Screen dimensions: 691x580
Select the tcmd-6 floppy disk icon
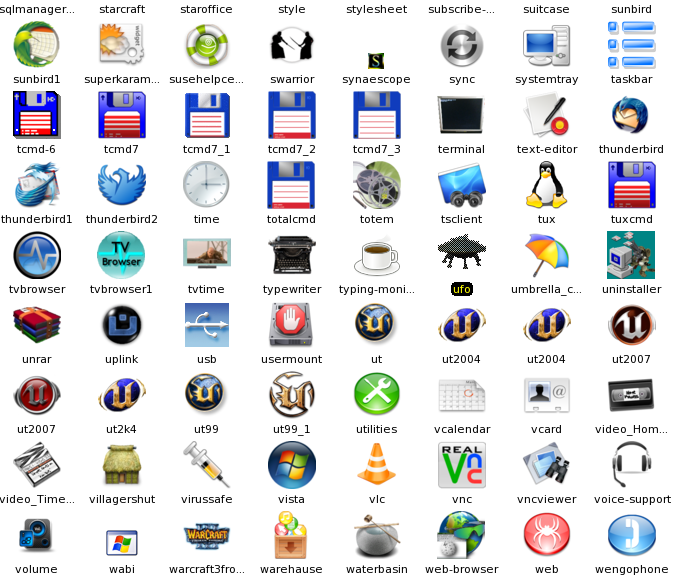[37, 115]
